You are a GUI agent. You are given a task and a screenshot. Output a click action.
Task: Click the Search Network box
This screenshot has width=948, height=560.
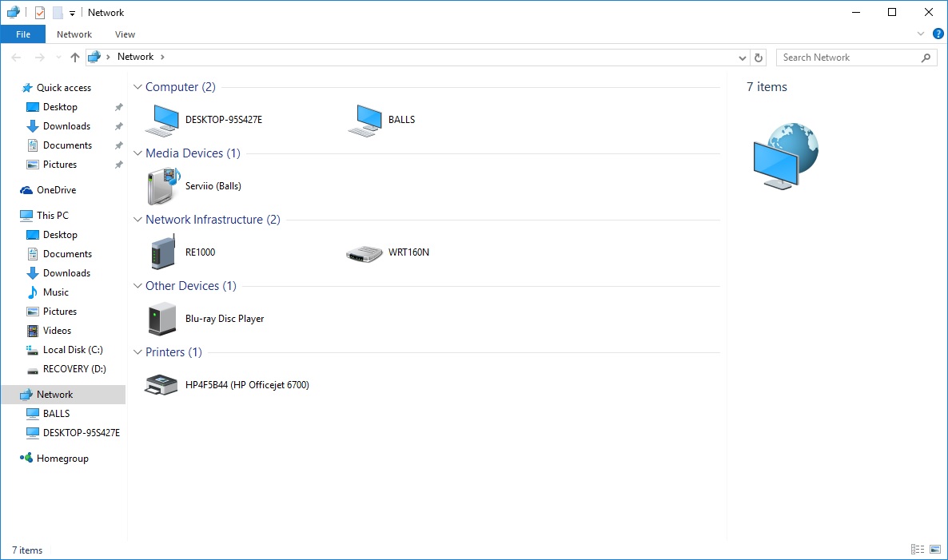847,58
